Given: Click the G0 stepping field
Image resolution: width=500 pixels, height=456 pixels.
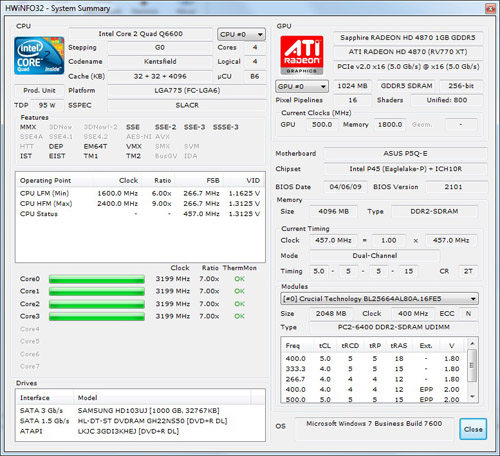Looking at the screenshot, I should 160,47.
